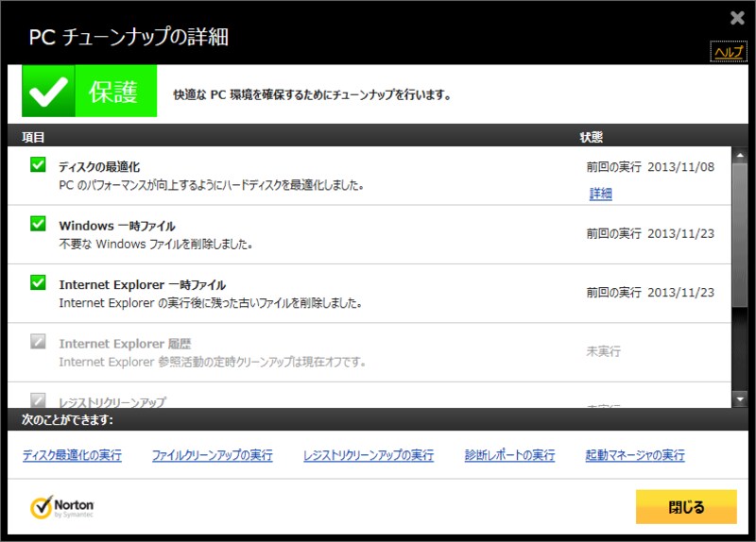Image resolution: width=756 pixels, height=542 pixels.
Task: Click the scrollbar up arrow
Action: 740,155
